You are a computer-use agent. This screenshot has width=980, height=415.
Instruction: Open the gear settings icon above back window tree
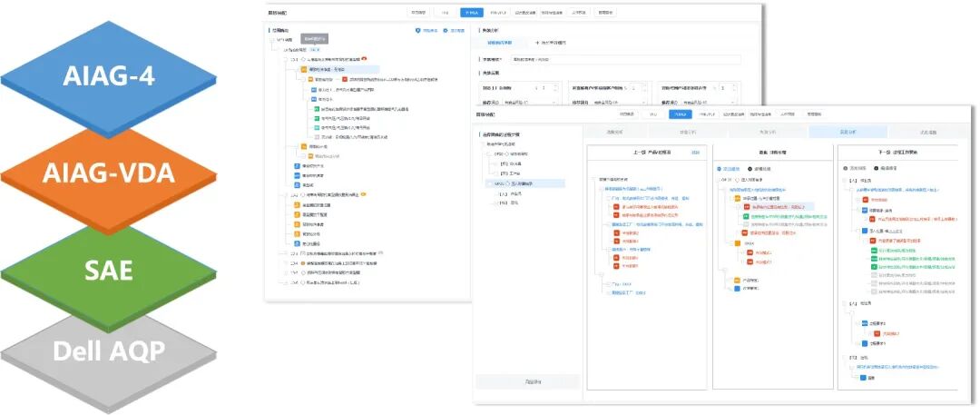pos(446,30)
